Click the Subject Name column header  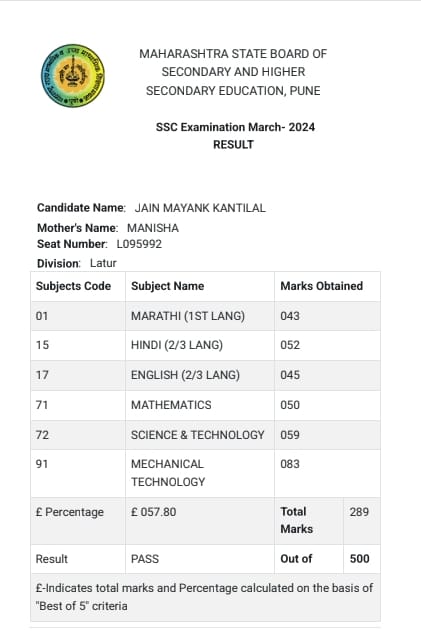pos(167,286)
